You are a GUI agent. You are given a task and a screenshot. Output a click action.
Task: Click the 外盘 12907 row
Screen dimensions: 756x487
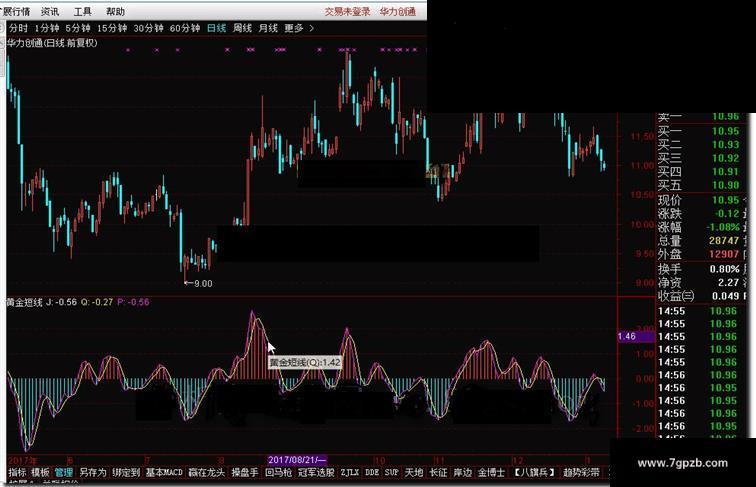(699, 254)
